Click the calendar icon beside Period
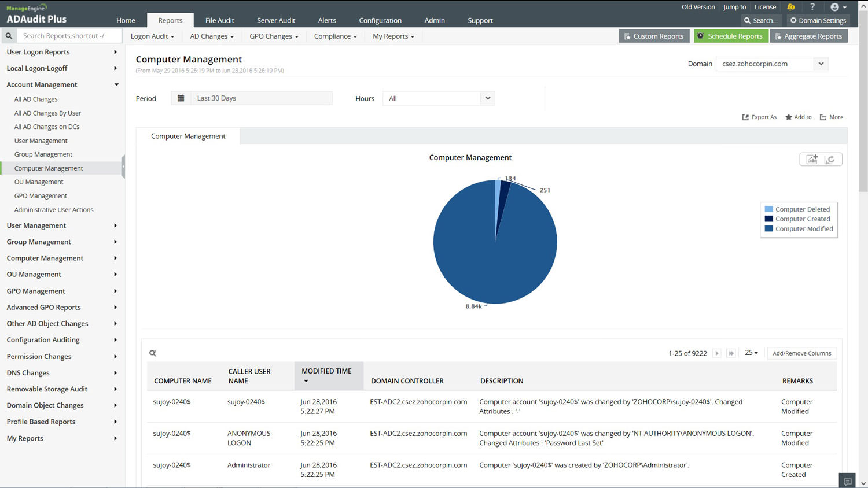The height and width of the screenshot is (488, 868). coord(181,98)
